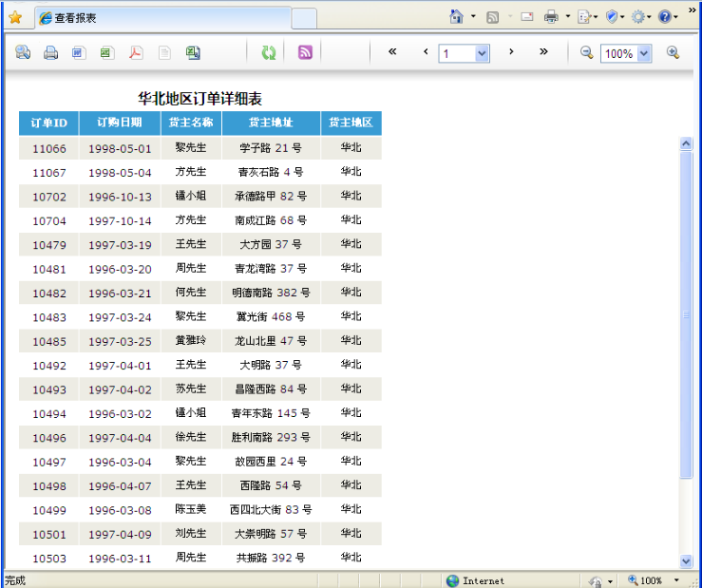The image size is (702, 588).
Task: Print the report using the report toolbar printer icon
Action: [50, 53]
